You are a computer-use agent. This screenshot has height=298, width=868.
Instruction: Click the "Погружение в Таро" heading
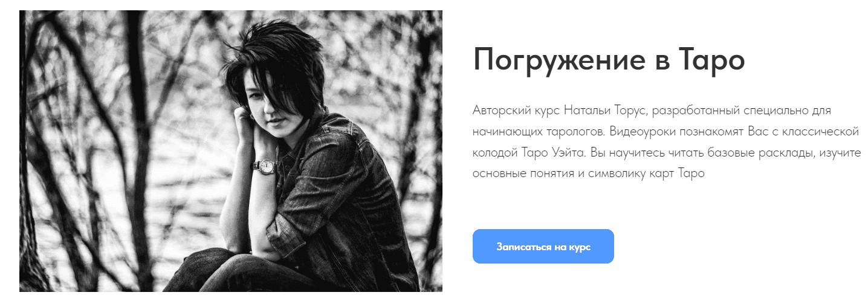click(609, 60)
